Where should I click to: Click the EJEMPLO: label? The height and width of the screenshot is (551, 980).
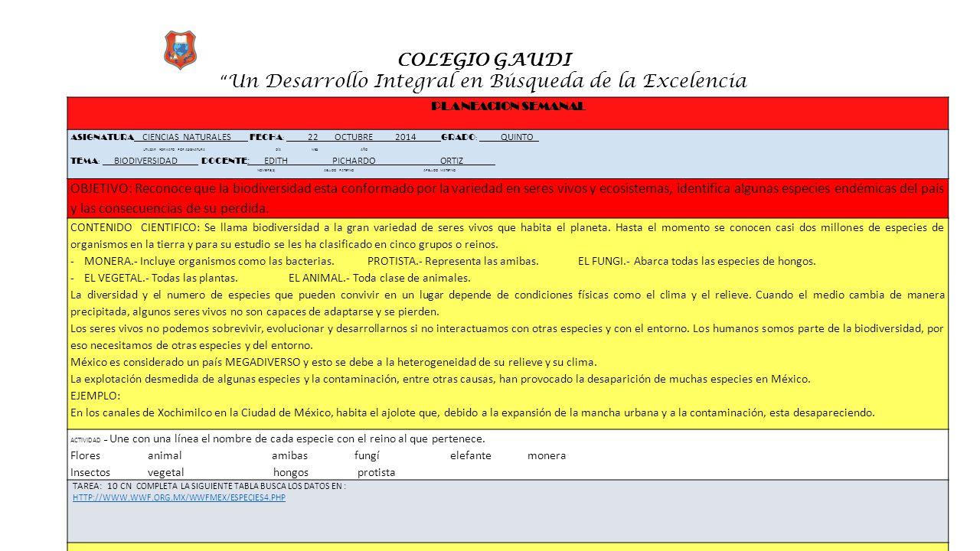95,396
